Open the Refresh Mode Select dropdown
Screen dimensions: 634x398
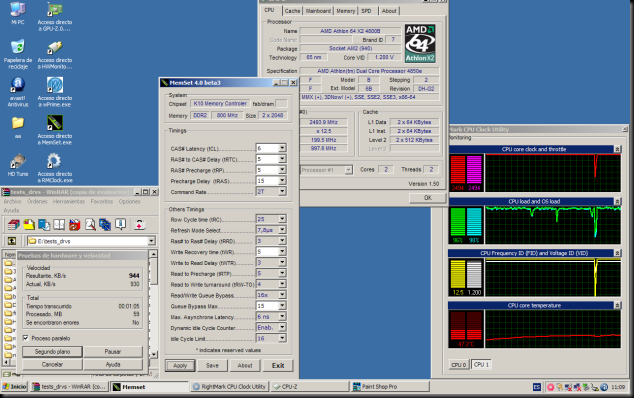(282, 230)
